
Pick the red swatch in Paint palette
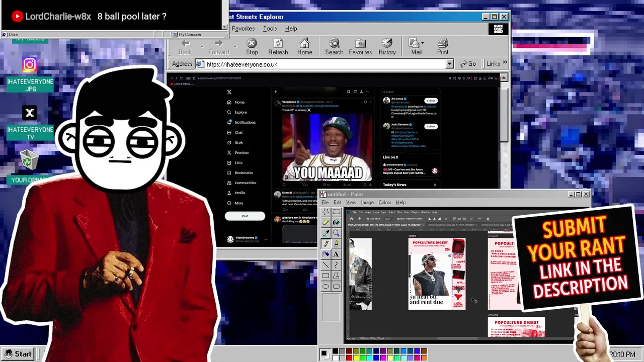pyautogui.click(x=349, y=357)
